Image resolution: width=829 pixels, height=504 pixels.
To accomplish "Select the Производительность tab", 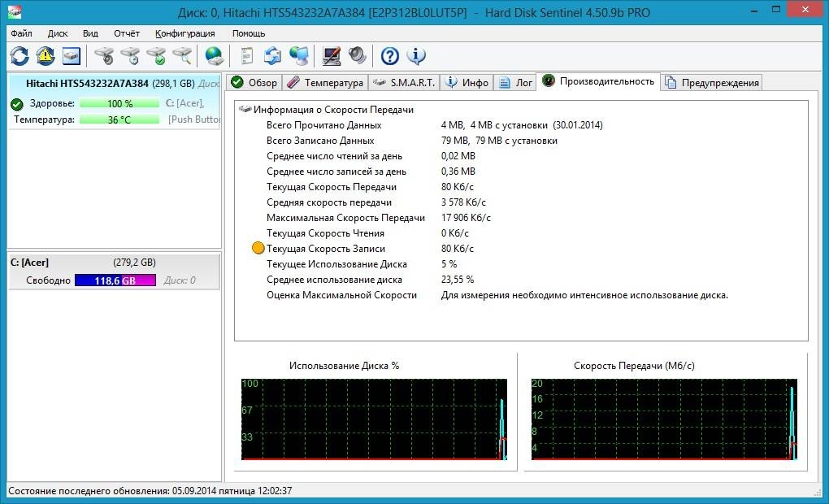I will click(x=598, y=81).
